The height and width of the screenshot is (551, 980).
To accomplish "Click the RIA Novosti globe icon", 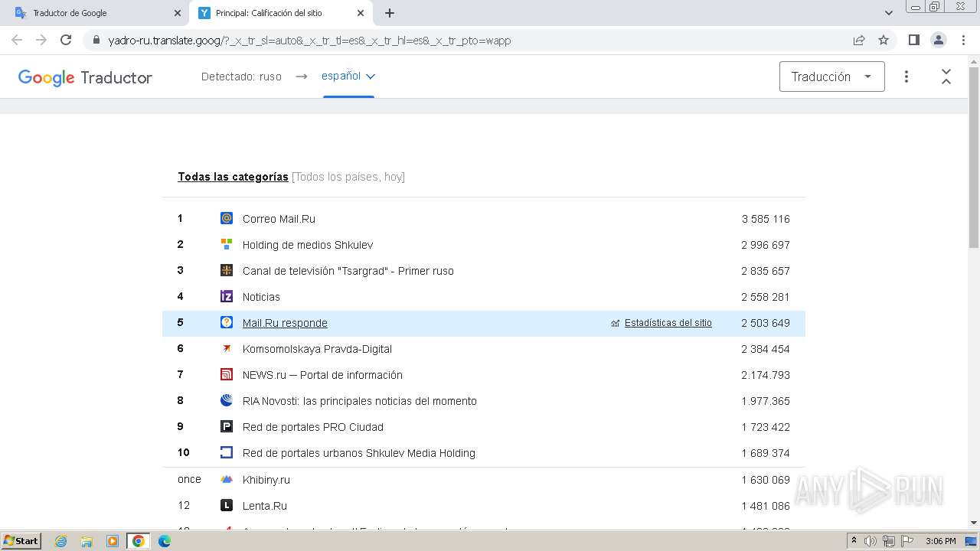I will (x=227, y=400).
